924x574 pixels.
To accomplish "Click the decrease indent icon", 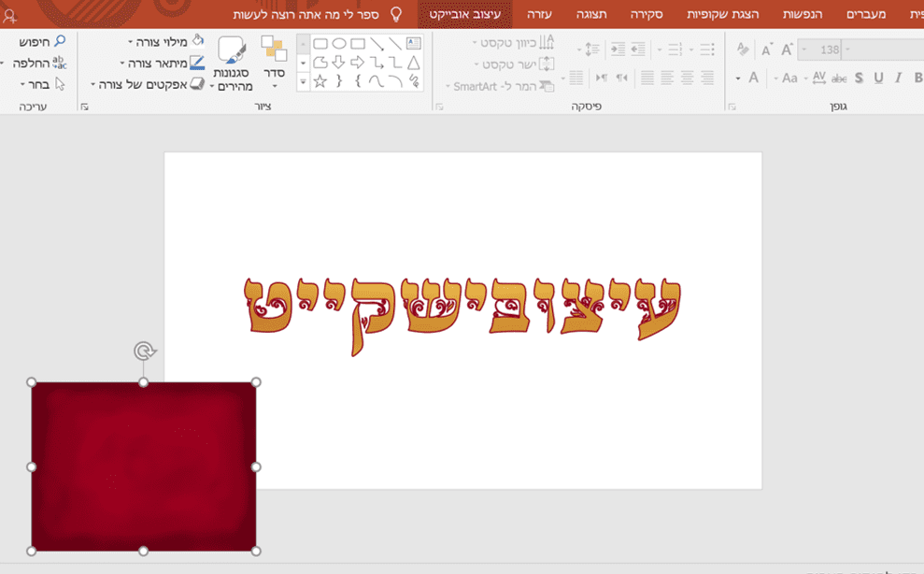I will point(638,49).
